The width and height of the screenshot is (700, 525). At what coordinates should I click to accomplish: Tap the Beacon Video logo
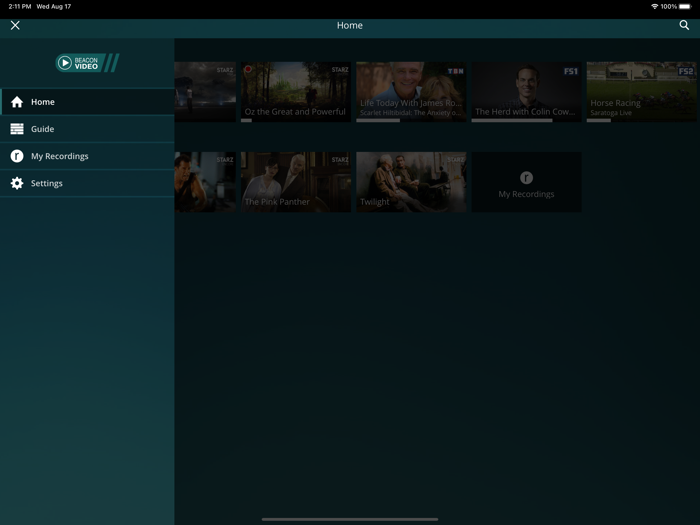click(88, 63)
